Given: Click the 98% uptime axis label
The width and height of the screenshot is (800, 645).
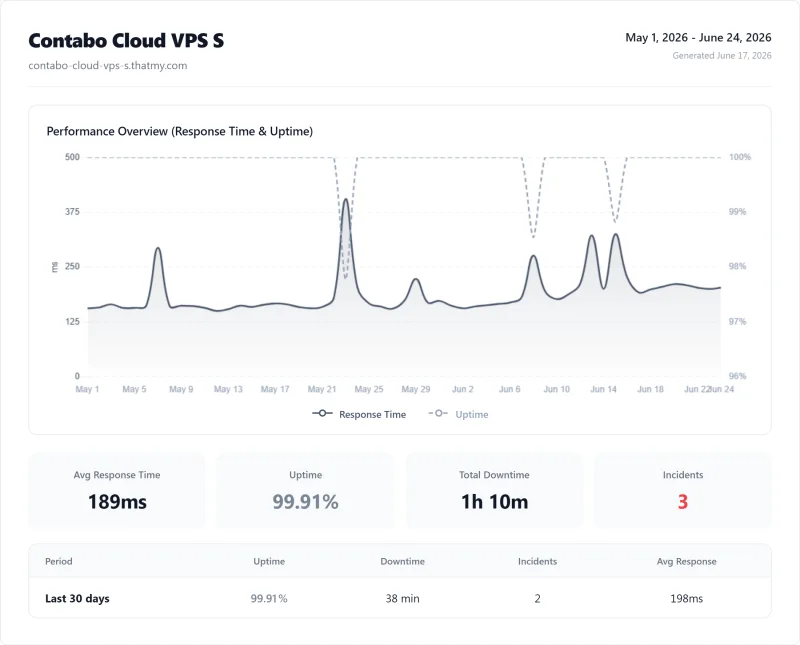Looking at the screenshot, I should (x=737, y=266).
